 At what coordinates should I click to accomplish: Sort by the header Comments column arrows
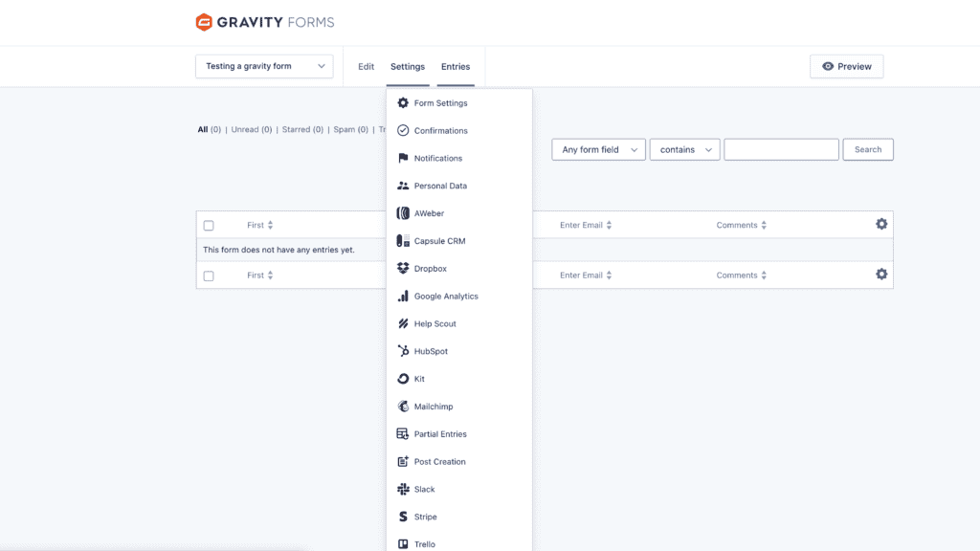[x=764, y=225]
